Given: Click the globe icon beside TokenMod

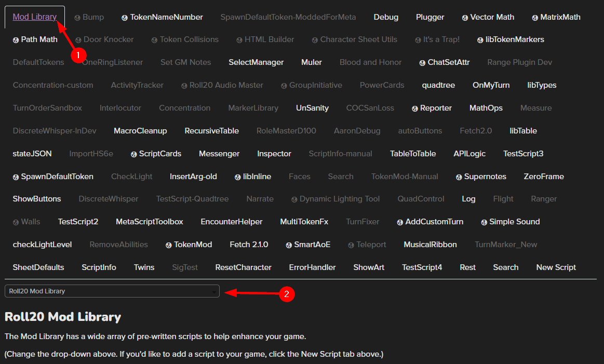Looking at the screenshot, I should (168, 246).
